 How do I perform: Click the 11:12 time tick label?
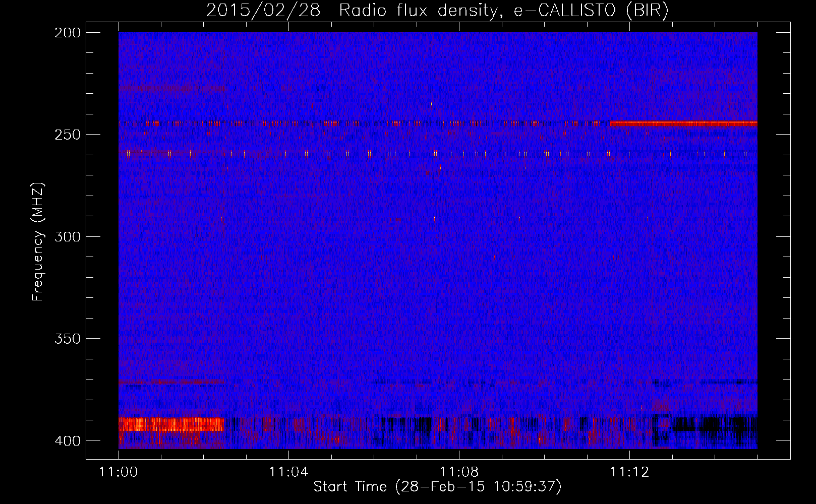click(629, 472)
